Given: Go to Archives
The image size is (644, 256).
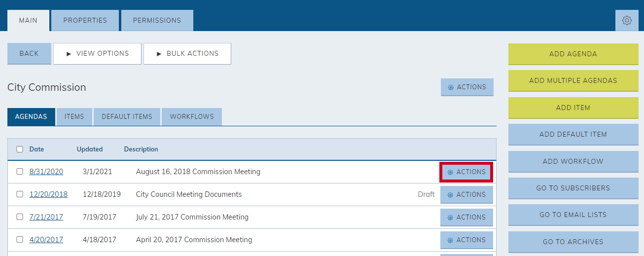Looking at the screenshot, I should pos(573,242).
